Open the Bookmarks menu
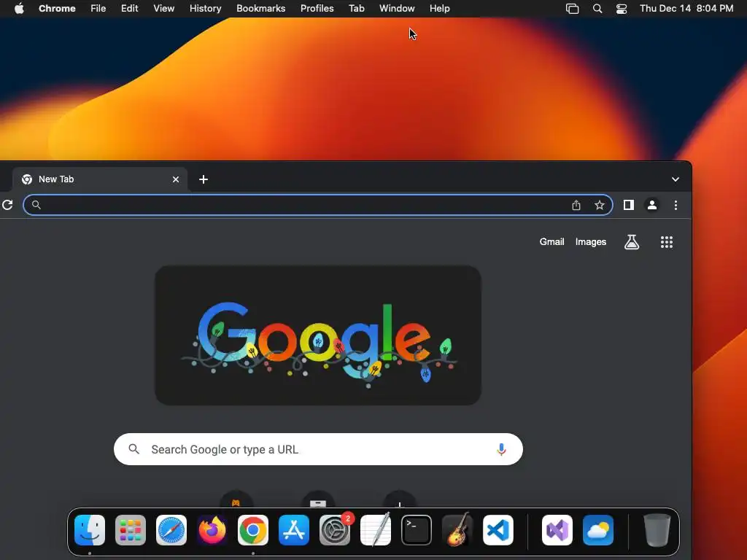Image resolution: width=747 pixels, height=560 pixels. tap(260, 9)
